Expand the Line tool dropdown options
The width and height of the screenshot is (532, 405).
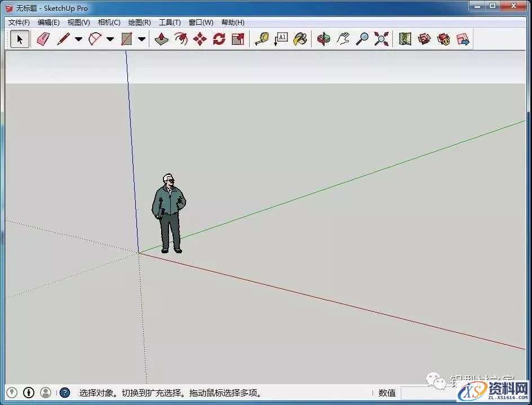pyautogui.click(x=78, y=39)
